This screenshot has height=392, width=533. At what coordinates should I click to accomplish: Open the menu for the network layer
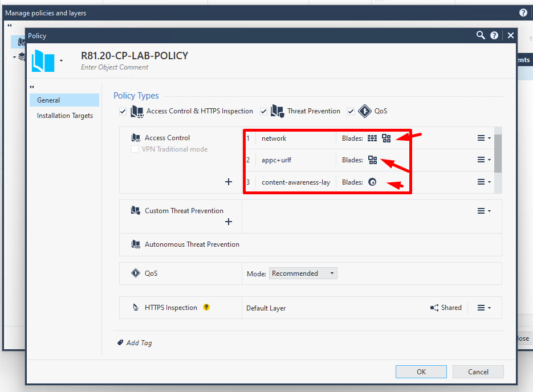click(484, 138)
